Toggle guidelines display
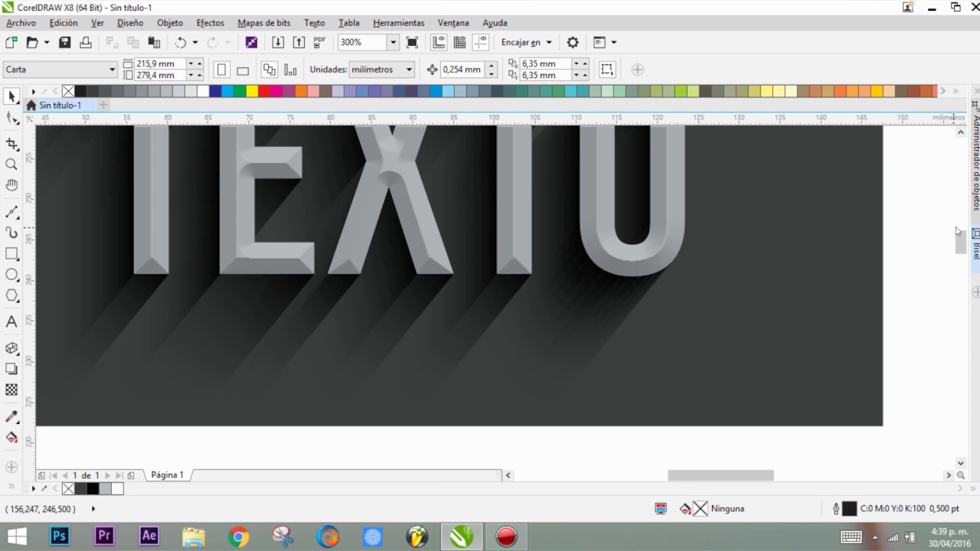 pyautogui.click(x=481, y=43)
